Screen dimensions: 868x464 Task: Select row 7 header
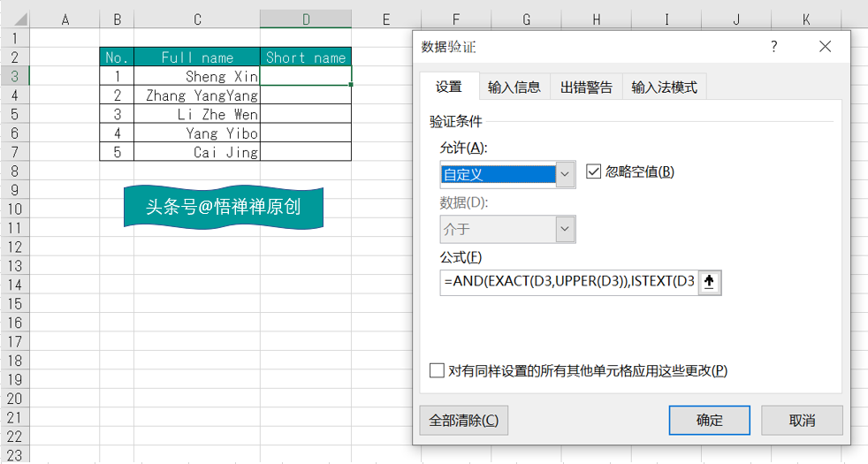coord(15,152)
